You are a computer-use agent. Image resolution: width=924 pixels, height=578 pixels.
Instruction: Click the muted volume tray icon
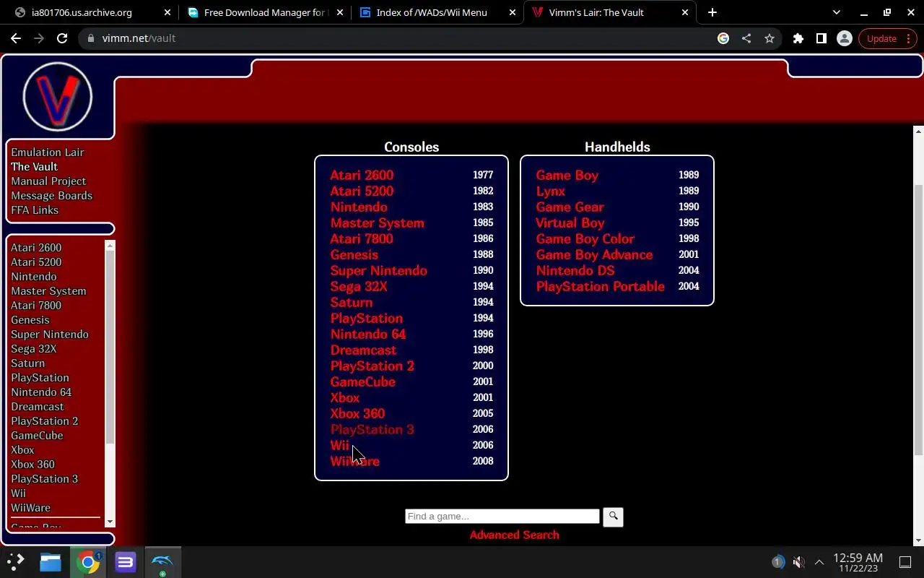tap(798, 561)
